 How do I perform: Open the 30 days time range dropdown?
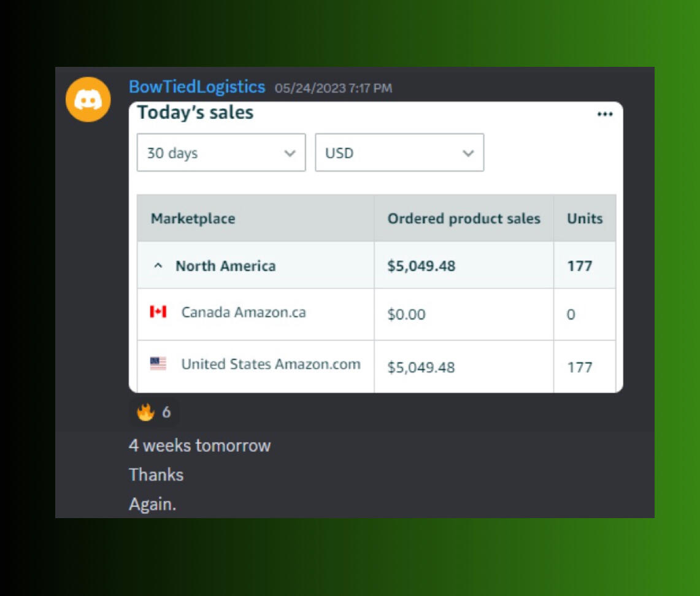[x=221, y=153]
